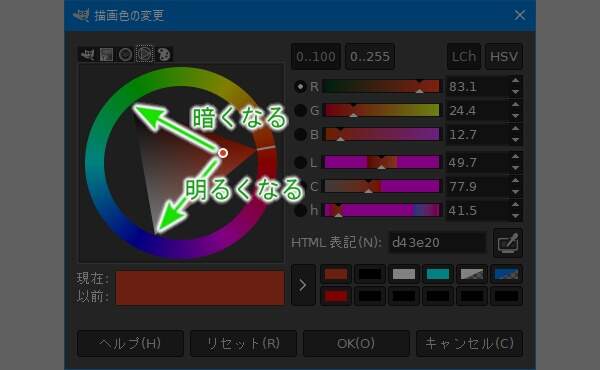Pick the brown-red history swatch in top row
Screen dimensions: 600x370
[336, 274]
